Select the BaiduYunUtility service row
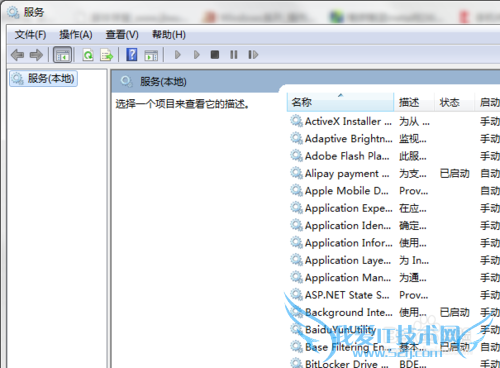The image size is (500, 368). coord(395,329)
